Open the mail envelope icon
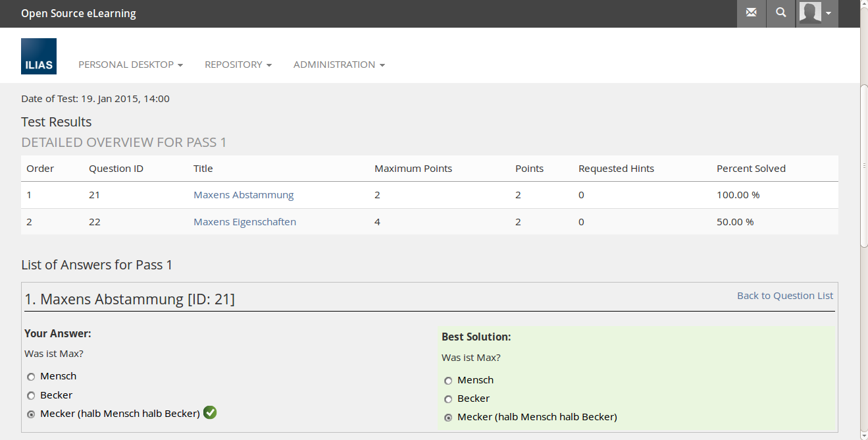Viewport: 868px width, 440px height. (x=751, y=13)
